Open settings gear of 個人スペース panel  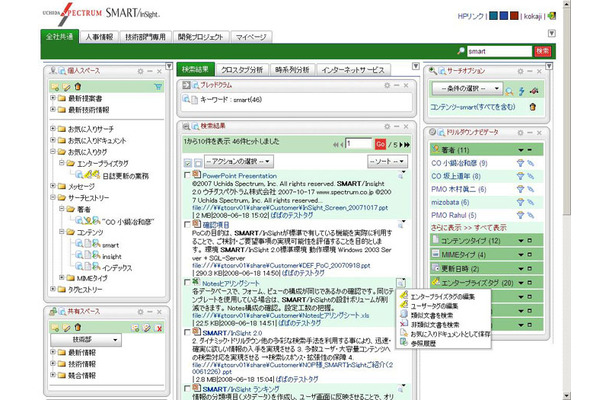tap(140, 71)
